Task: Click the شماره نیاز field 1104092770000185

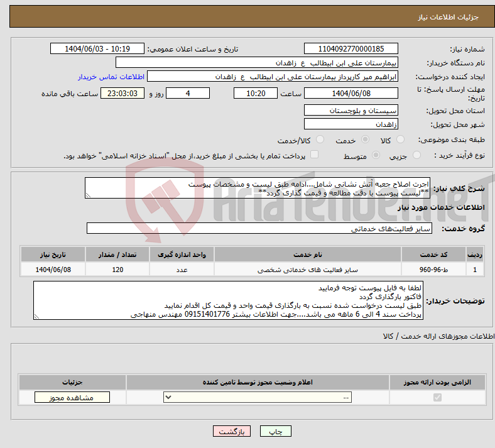Action: 351,48
